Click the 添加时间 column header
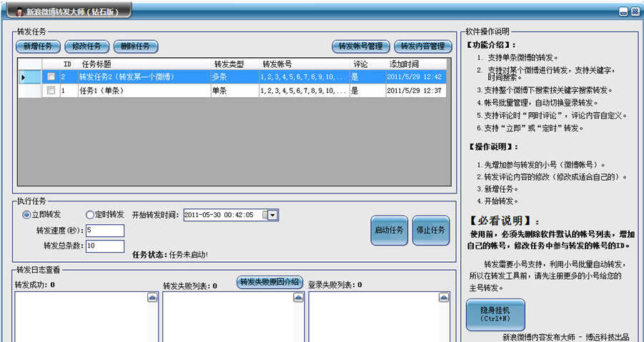Image resolution: width=644 pixels, height=342 pixels. click(415, 64)
